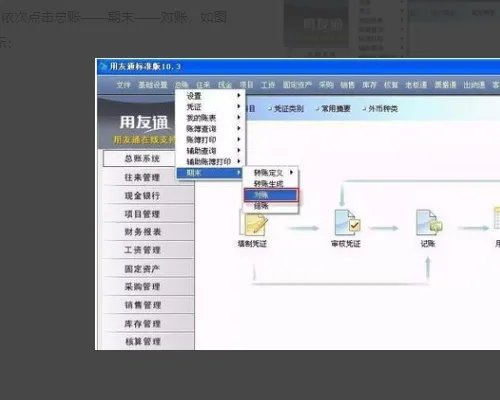This screenshot has height=400, width=500.
Task: Open the 采购 menu
Action: point(326,85)
